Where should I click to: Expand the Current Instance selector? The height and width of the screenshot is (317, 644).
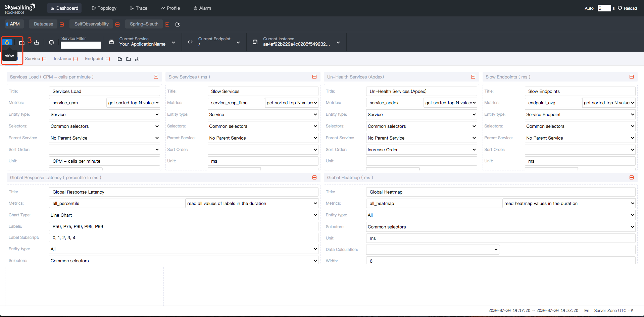coord(338,42)
